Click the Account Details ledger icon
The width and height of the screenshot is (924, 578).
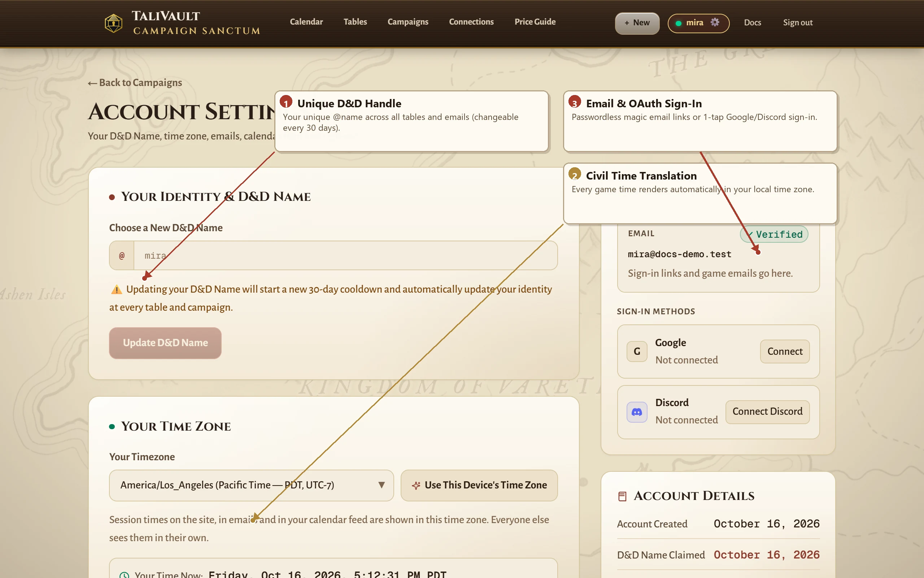click(x=622, y=496)
